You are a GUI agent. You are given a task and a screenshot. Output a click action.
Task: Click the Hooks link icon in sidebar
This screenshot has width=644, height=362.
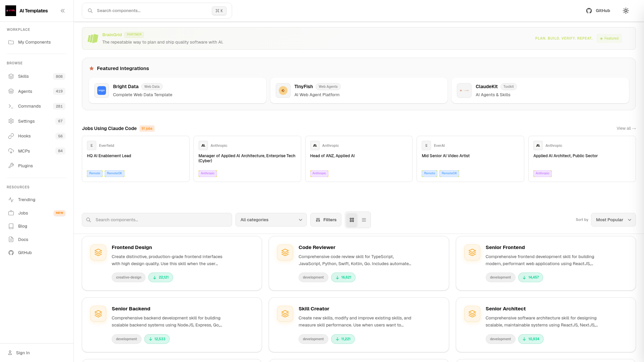(11, 136)
